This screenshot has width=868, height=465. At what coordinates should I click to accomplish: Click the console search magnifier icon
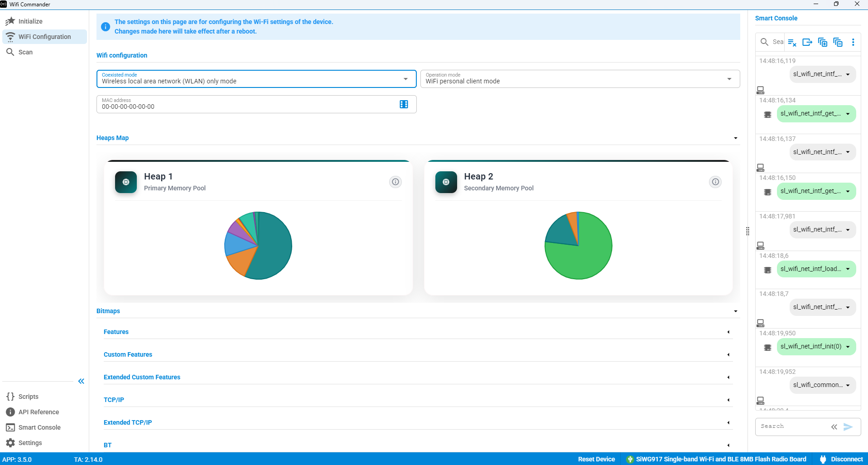coord(764,42)
